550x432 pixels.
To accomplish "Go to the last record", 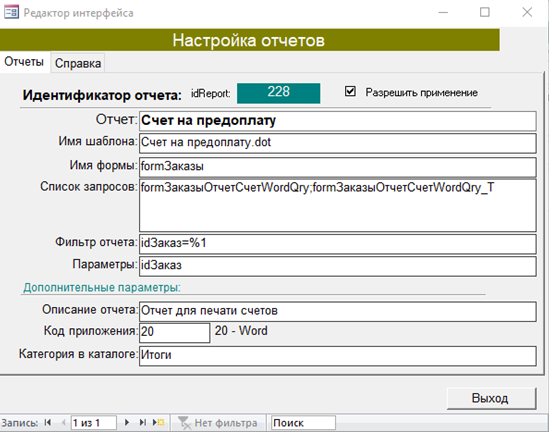I will coord(142,423).
